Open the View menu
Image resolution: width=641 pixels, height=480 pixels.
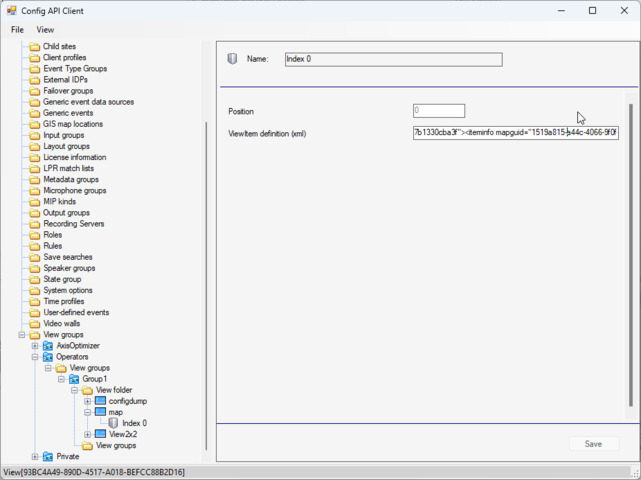click(45, 30)
